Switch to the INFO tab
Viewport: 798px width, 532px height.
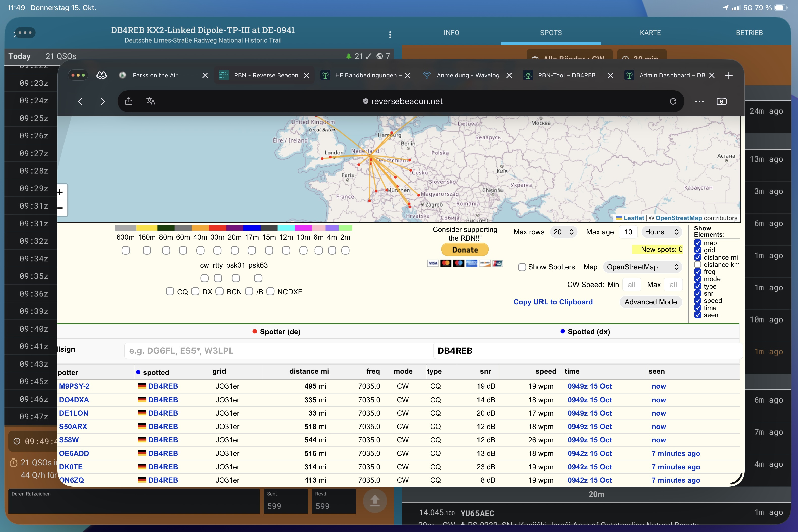click(451, 33)
